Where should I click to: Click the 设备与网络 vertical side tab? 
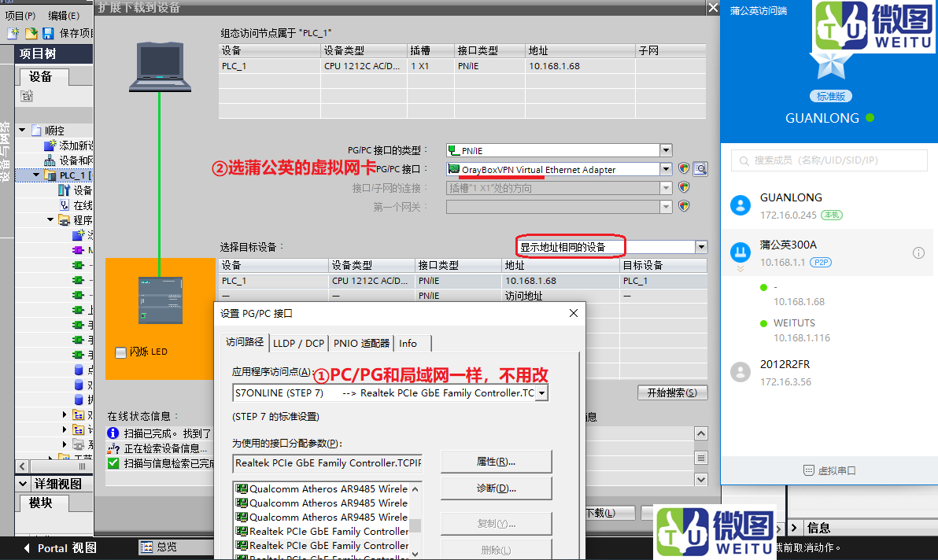coord(6,152)
